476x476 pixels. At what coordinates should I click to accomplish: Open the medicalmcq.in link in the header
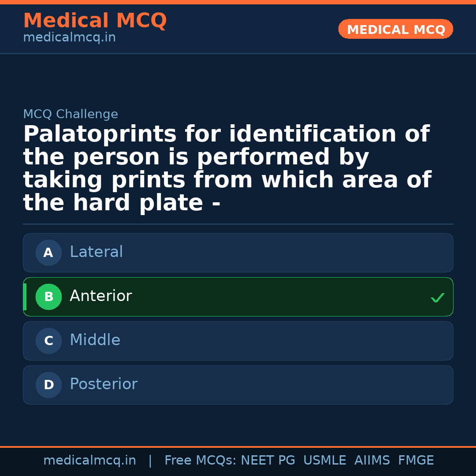pyautogui.click(x=69, y=37)
